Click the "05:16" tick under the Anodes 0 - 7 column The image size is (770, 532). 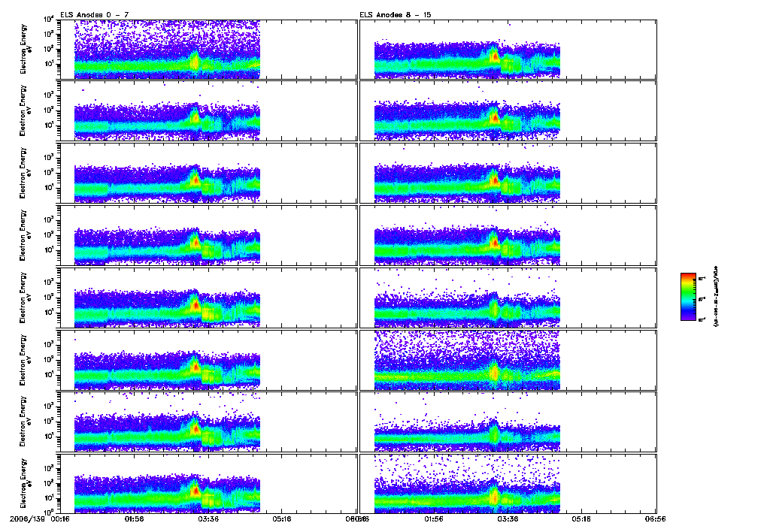point(282,518)
